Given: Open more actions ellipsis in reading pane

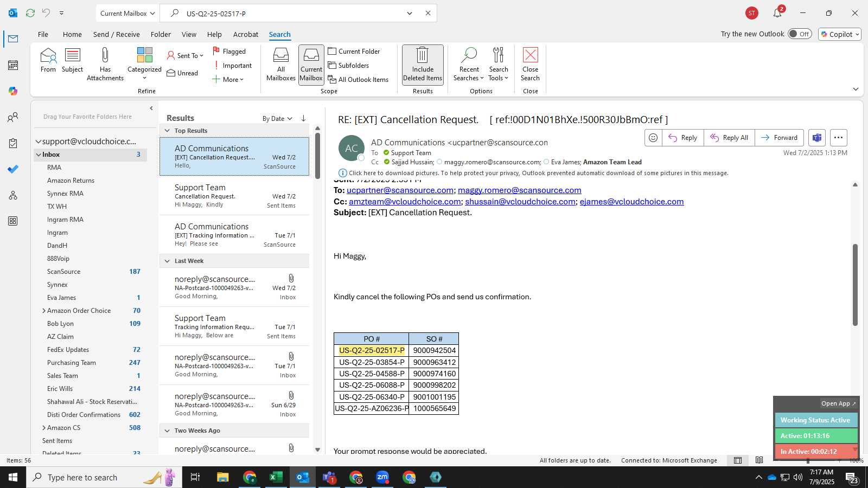Looking at the screenshot, I should point(838,138).
